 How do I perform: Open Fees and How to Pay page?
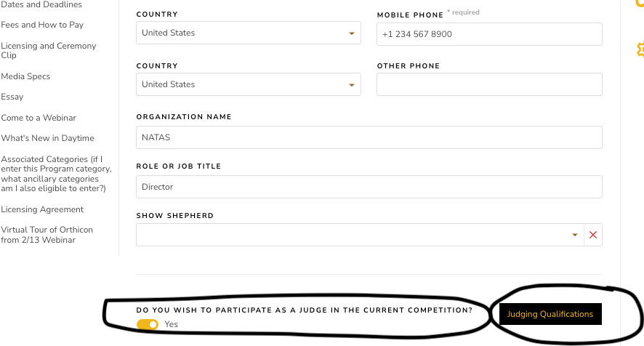[x=42, y=25]
